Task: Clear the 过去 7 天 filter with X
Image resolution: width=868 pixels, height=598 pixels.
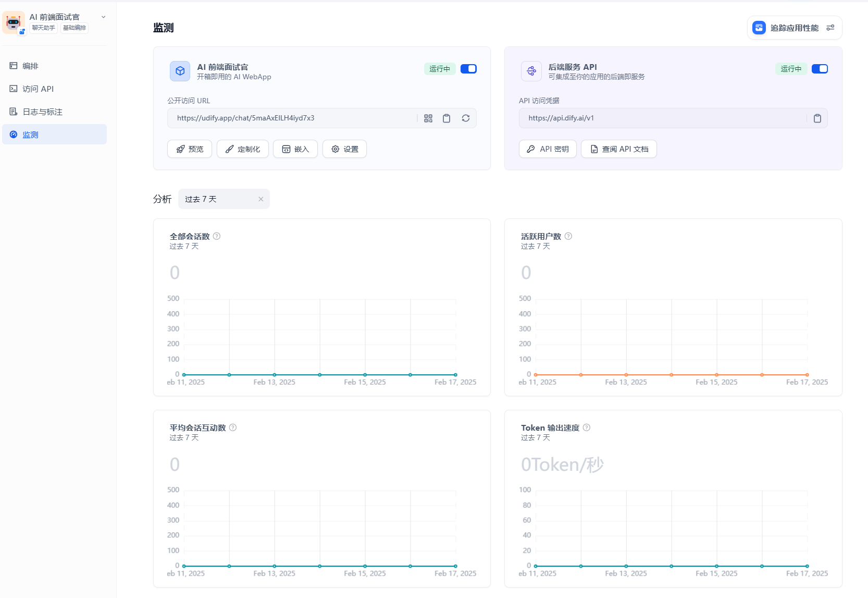Action: click(x=261, y=199)
